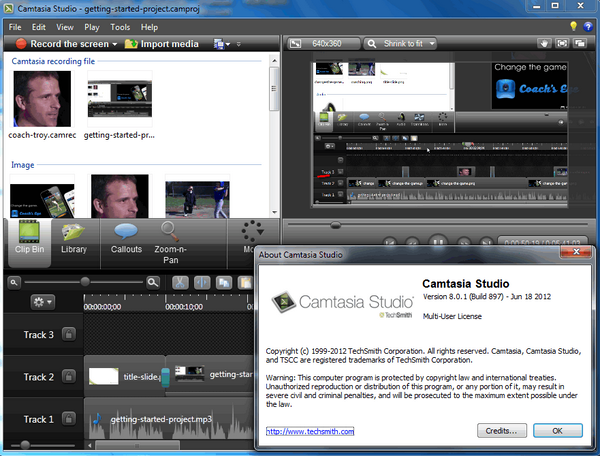Screen dimensions: 600x456
Task: Click the Track 2 label
Action: click(x=39, y=377)
